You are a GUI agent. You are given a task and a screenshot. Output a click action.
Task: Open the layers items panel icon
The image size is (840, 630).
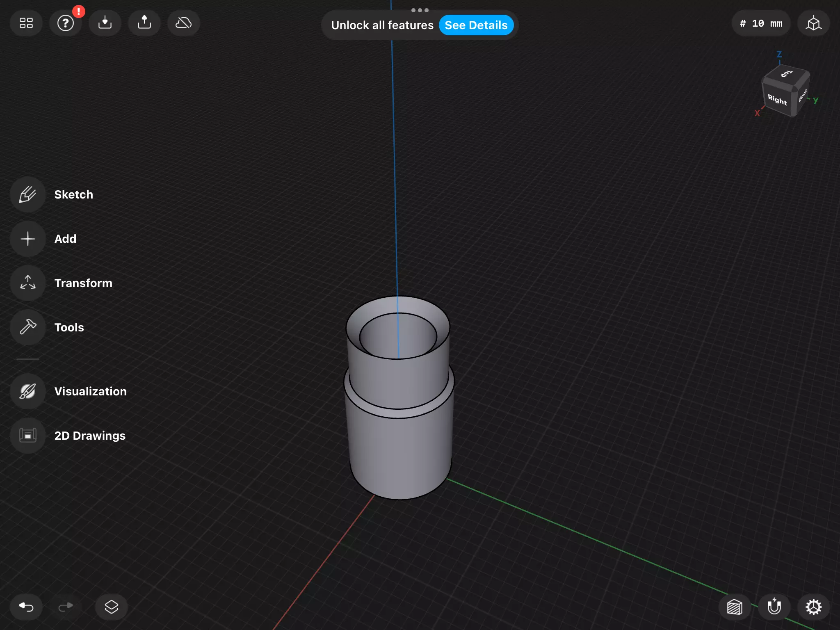(x=112, y=607)
